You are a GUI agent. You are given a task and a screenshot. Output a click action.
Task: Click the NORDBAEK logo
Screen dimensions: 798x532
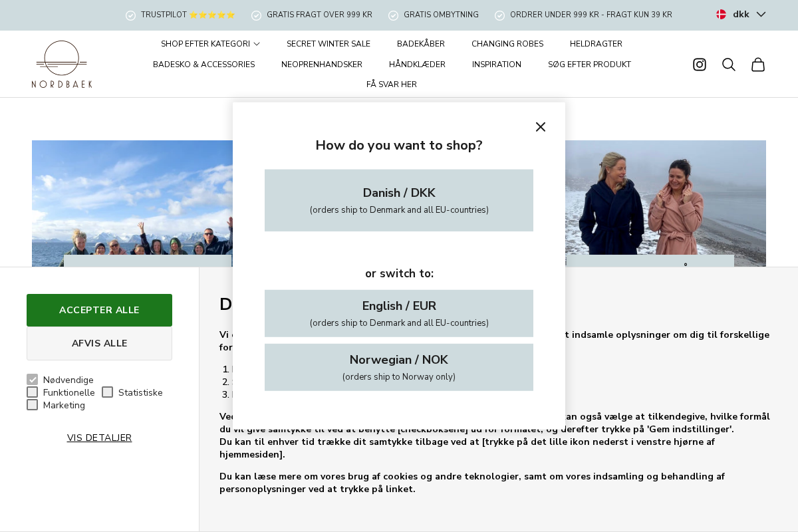coord(61,64)
